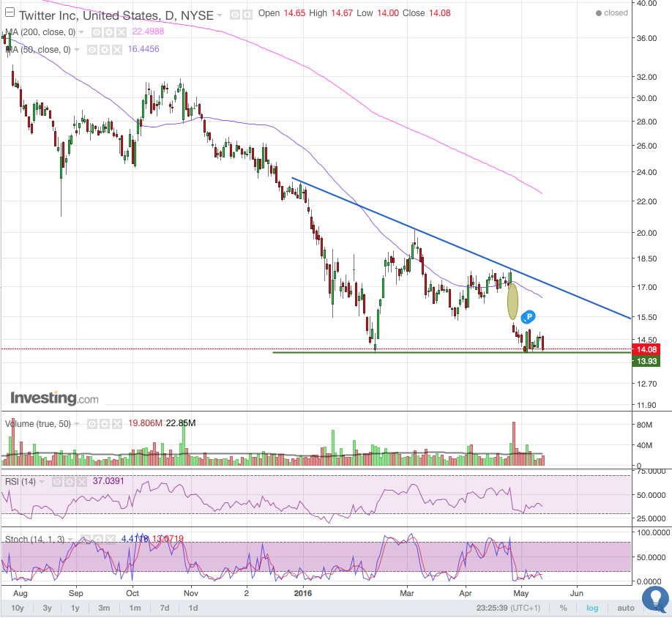Open Volume indicator settings gear
The width and height of the screenshot is (672, 618).
(x=105, y=424)
